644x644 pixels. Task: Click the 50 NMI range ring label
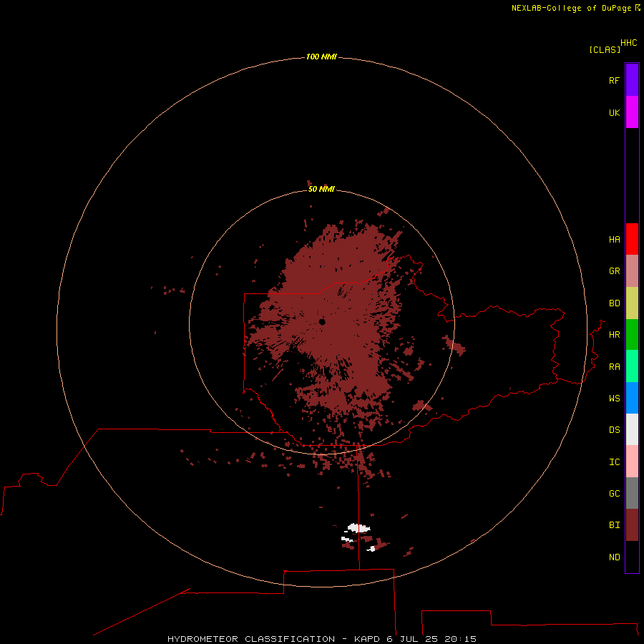point(321,189)
